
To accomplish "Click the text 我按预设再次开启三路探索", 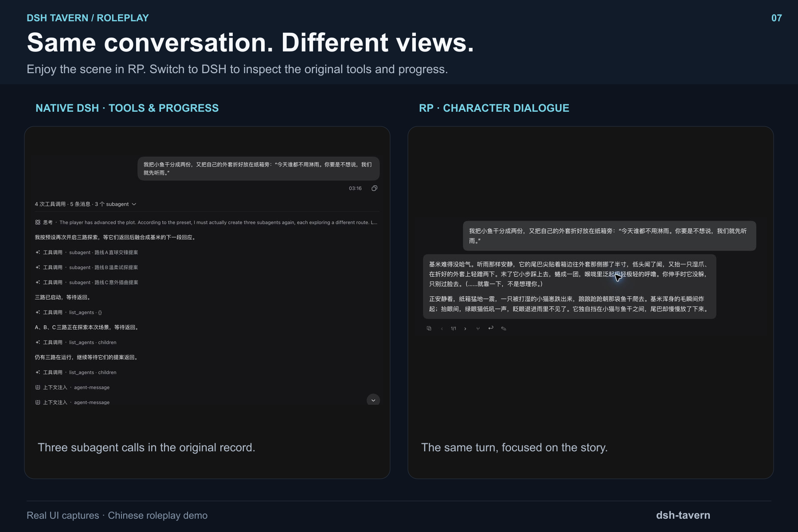I will pos(67,238).
